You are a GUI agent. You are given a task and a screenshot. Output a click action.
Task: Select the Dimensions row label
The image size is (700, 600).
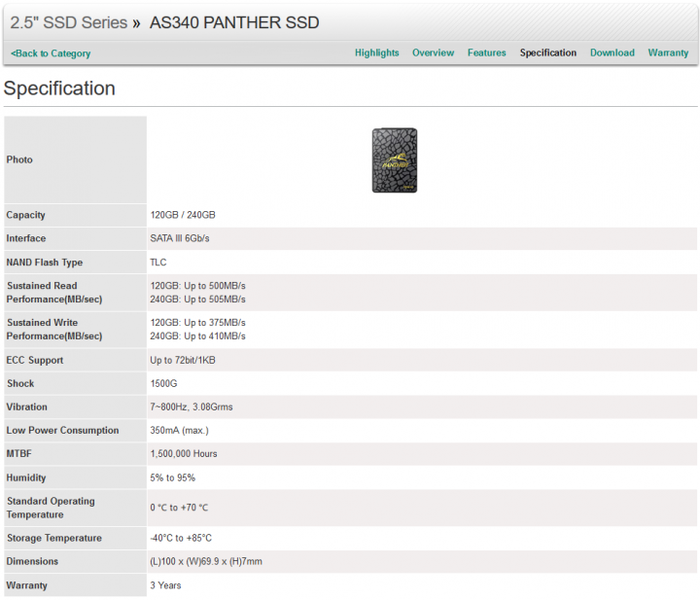pyautogui.click(x=32, y=562)
